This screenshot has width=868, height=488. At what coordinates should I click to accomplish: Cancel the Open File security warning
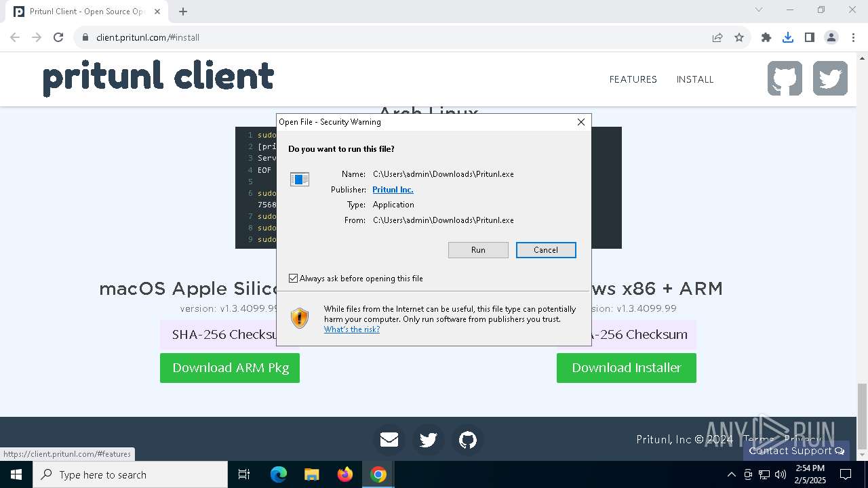point(546,250)
